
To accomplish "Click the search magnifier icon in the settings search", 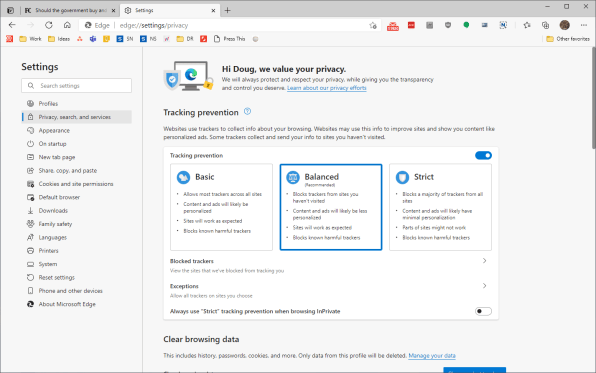I will (31, 86).
